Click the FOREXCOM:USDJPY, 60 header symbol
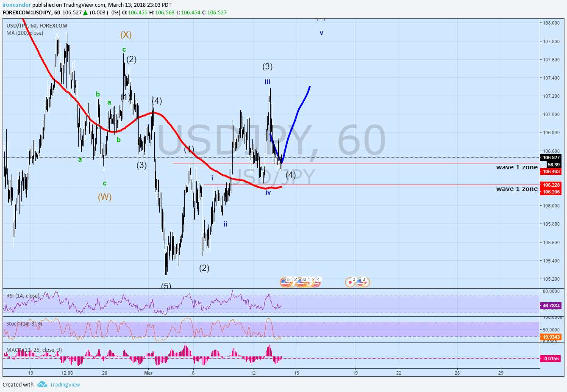This screenshot has width=567, height=392. click(x=31, y=12)
